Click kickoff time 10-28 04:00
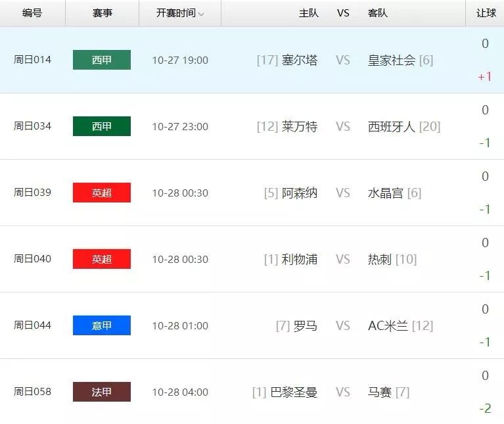The image size is (504, 424). (x=180, y=392)
